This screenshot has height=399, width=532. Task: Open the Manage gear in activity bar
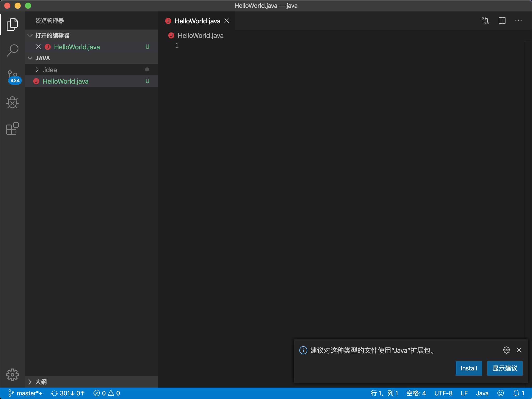point(12,375)
